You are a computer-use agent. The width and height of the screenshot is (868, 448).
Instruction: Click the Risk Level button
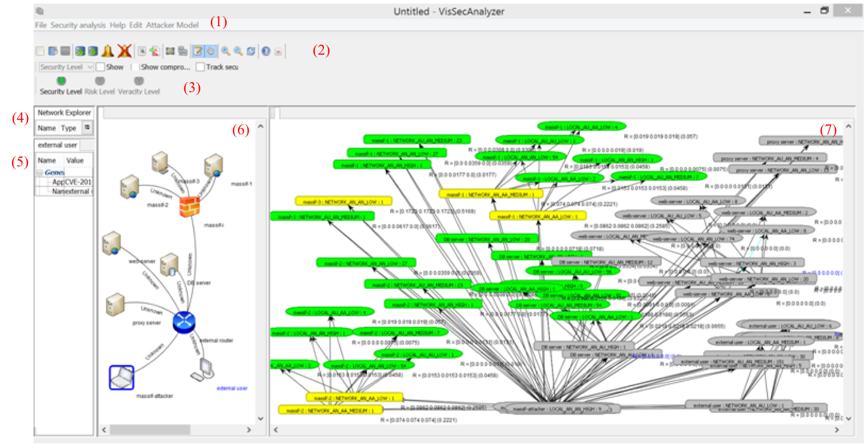point(99,84)
